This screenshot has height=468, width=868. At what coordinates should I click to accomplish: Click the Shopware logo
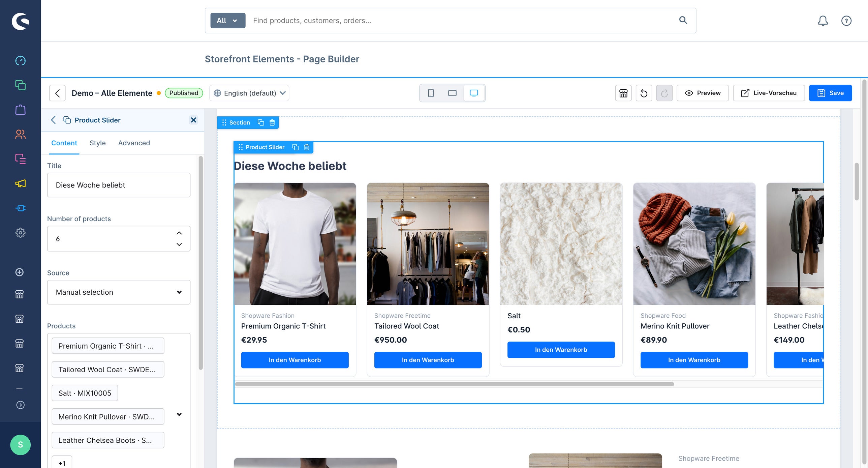click(20, 21)
